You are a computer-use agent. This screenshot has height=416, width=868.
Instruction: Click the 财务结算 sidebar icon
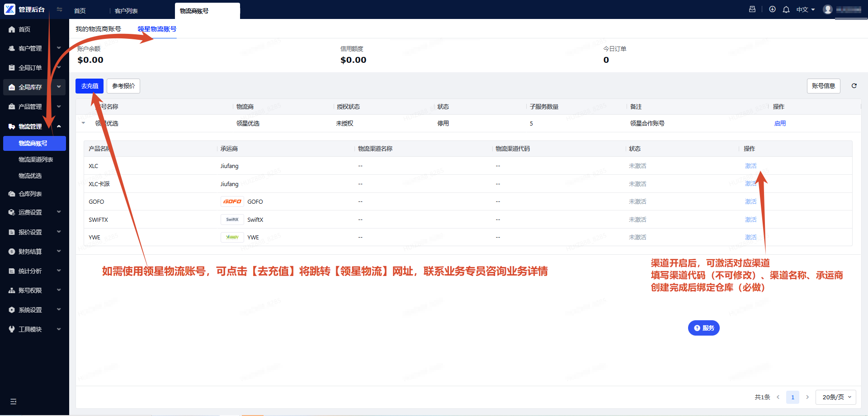[x=12, y=252]
